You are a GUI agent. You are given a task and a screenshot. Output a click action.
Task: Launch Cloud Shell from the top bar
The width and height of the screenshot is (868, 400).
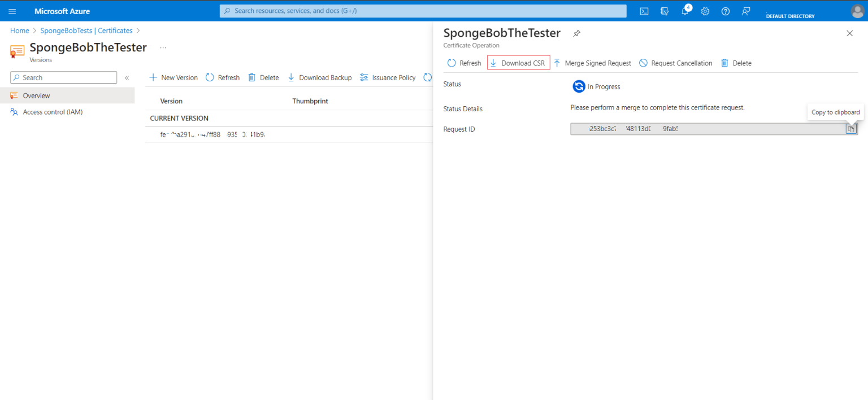pos(644,11)
